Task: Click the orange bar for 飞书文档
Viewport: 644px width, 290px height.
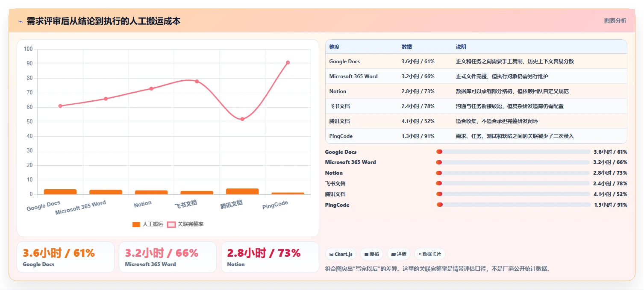Action: tap(197, 193)
